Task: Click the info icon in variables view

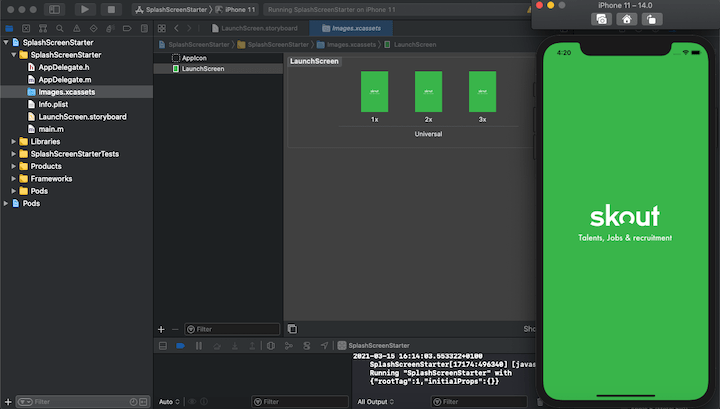Action: [x=204, y=402]
